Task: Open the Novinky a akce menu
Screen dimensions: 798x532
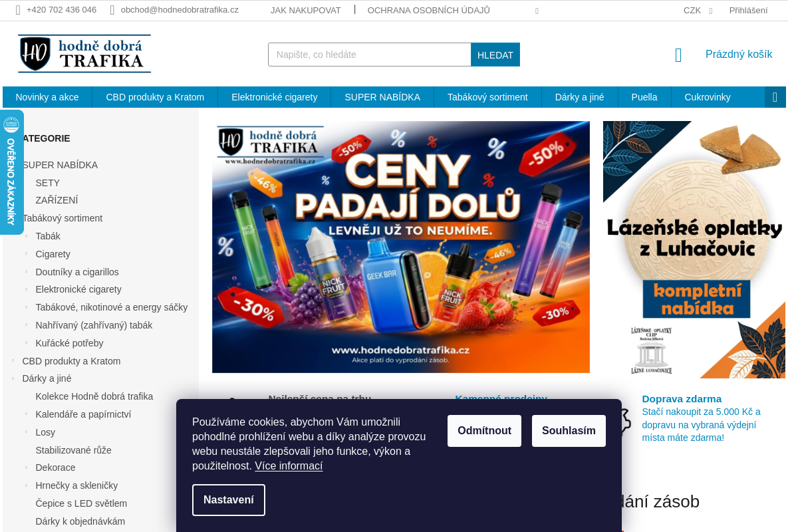Action: click(47, 97)
